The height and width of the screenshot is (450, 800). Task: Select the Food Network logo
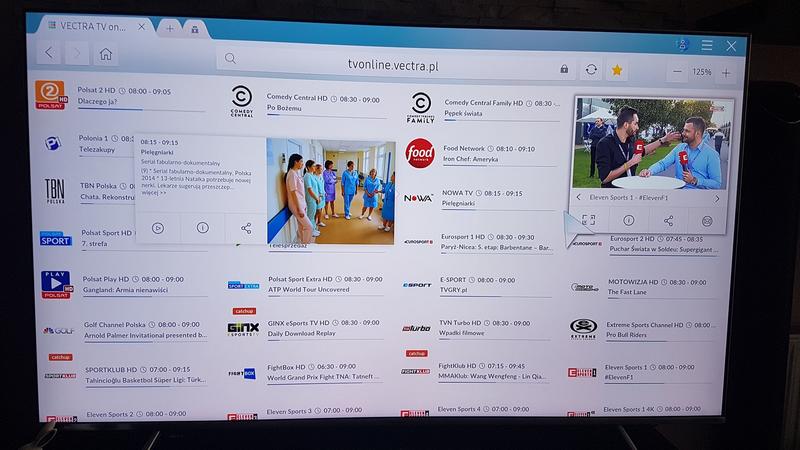point(420,153)
